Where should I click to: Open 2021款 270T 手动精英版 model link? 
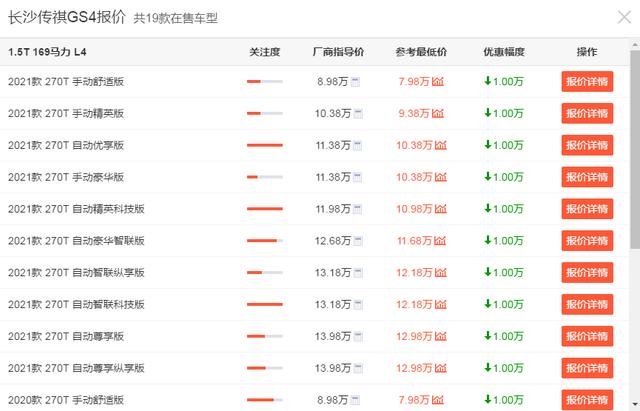[66, 113]
